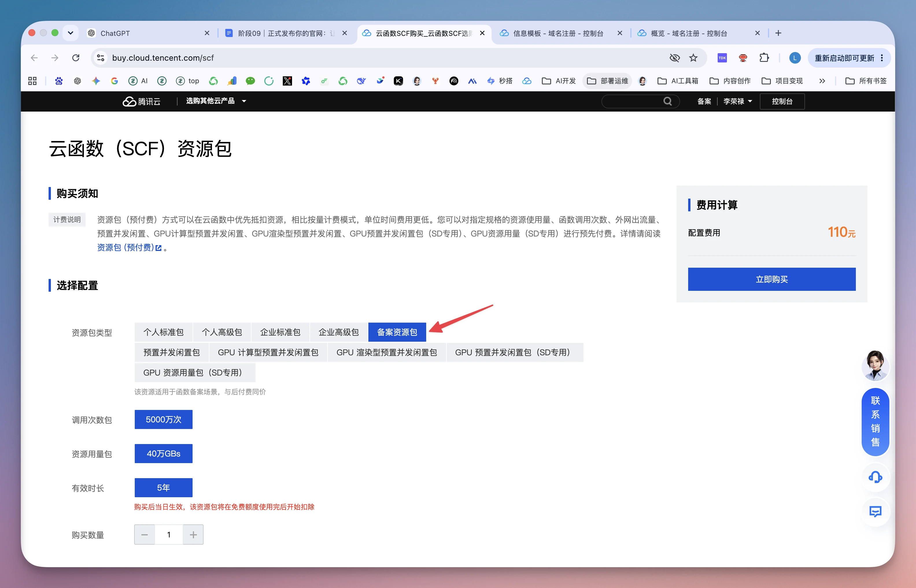Image resolution: width=916 pixels, height=588 pixels.
Task: Open the feedback message icon
Action: [x=875, y=512]
